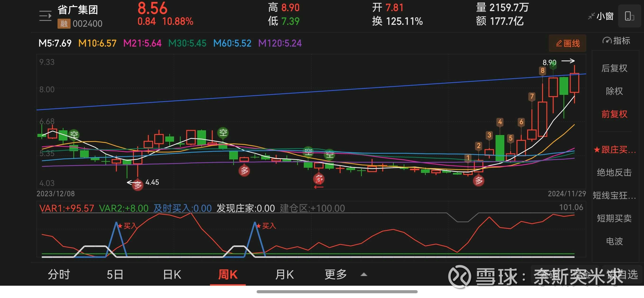Image resolution: width=644 pixels, height=298 pixels.
Task: Tap the M21:5.64 moving average label
Action: 142,43
